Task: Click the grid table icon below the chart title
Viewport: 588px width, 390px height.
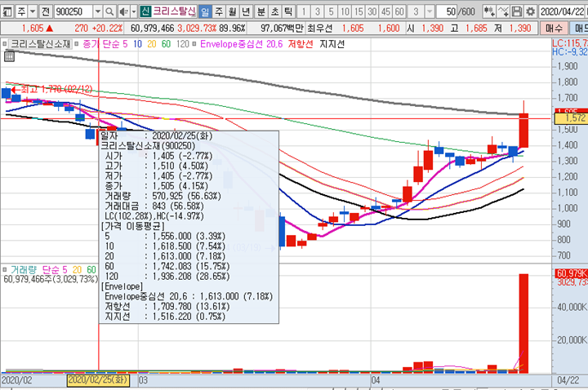Action: click(9, 57)
